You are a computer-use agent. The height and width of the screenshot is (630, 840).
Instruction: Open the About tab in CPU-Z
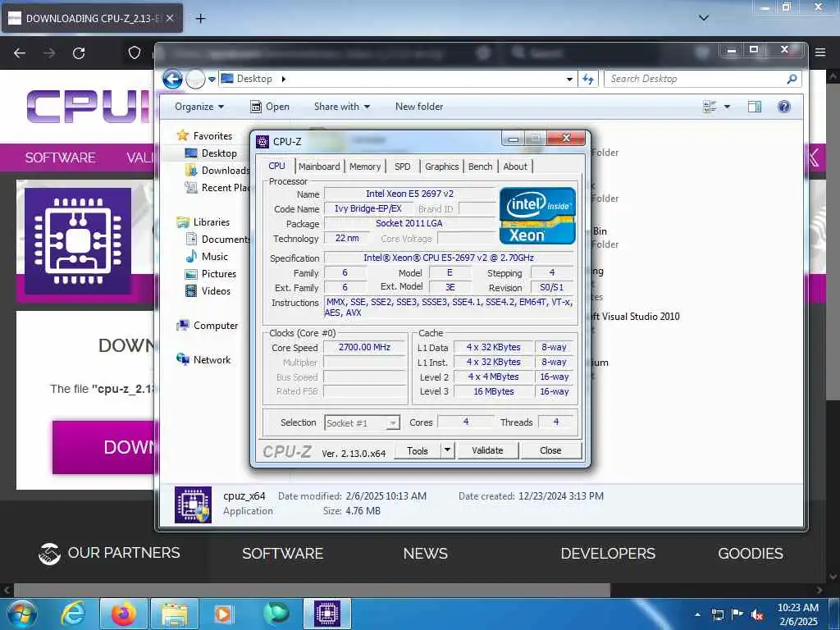pos(515,167)
